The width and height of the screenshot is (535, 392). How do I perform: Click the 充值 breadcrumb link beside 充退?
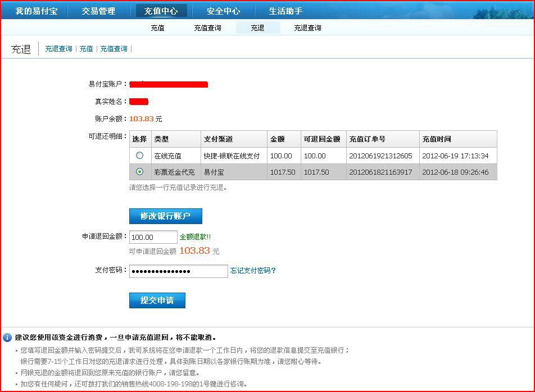pos(86,49)
